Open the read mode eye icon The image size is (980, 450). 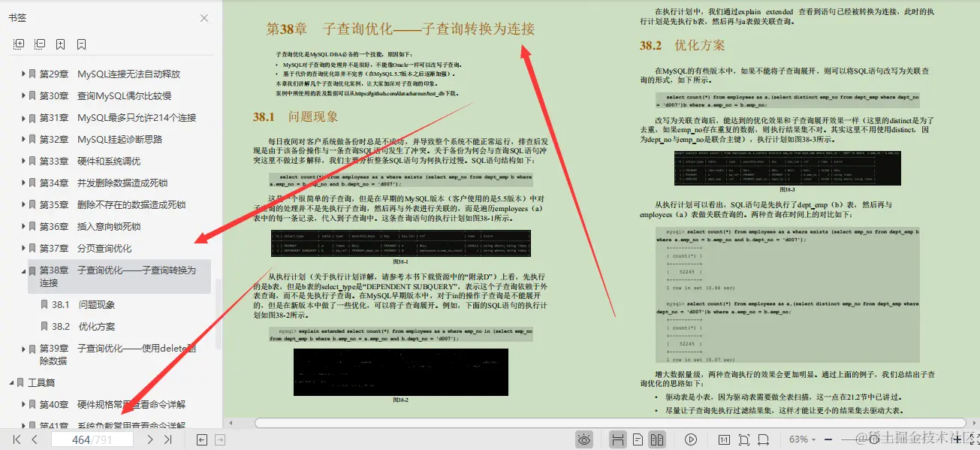click(584, 439)
